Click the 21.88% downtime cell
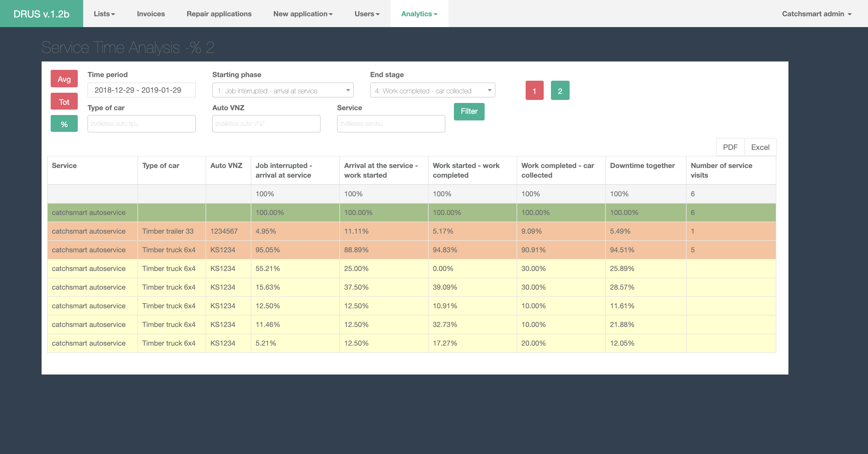868x454 pixels. (x=646, y=325)
